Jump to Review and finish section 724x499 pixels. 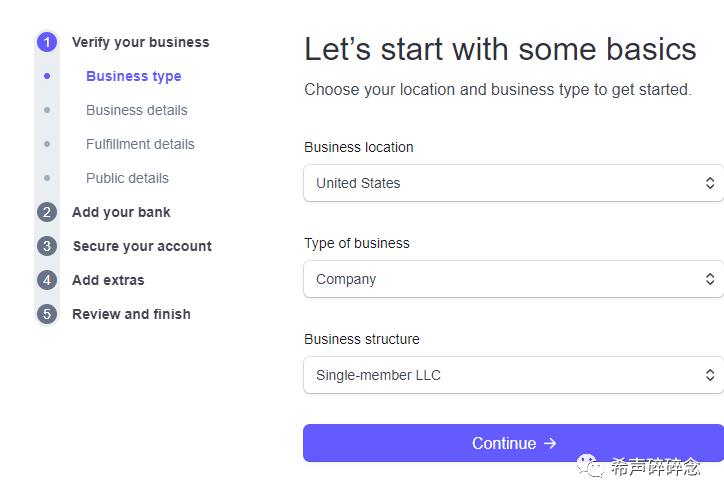point(131,314)
